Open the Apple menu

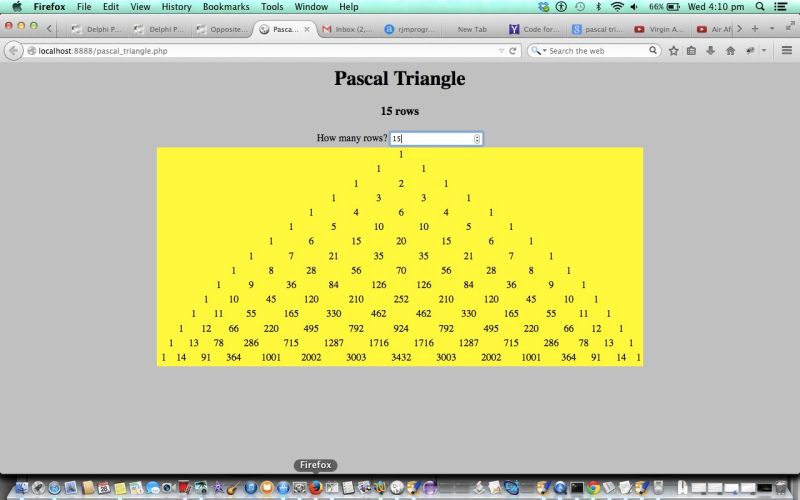coord(17,7)
